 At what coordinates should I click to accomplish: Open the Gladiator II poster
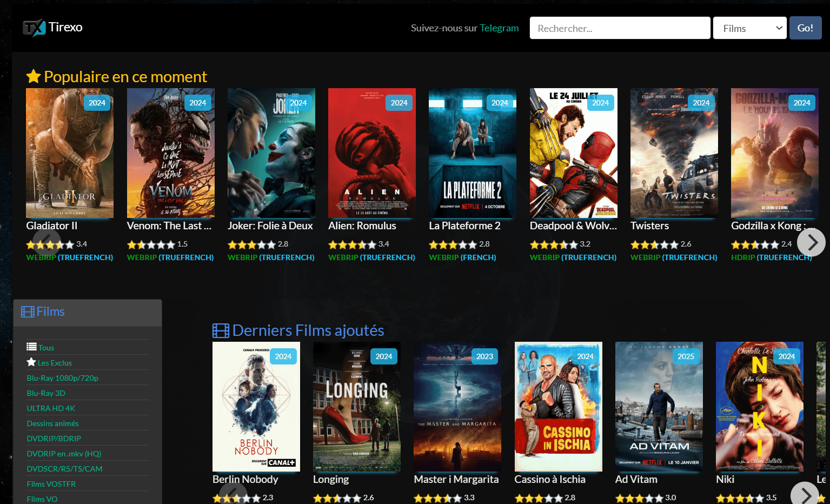(x=70, y=153)
